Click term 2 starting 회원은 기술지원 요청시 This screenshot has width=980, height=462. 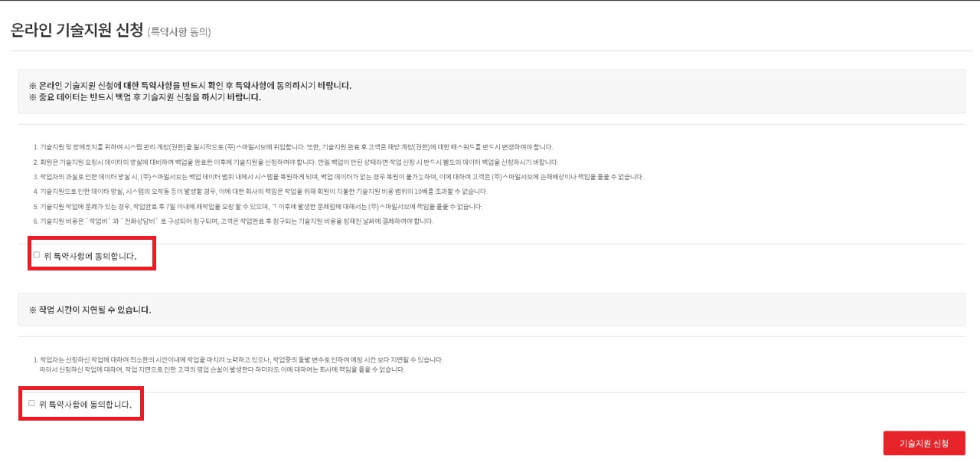point(296,162)
